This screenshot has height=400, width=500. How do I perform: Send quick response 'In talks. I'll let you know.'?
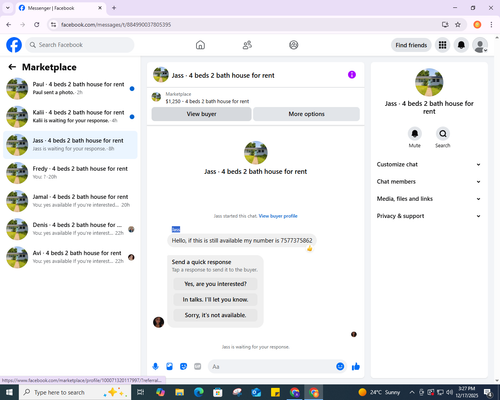215,299
